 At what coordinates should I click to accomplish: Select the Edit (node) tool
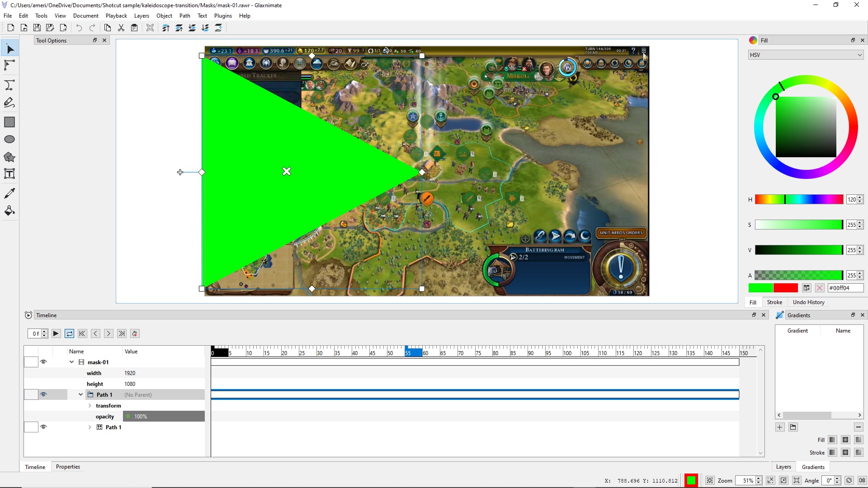pyautogui.click(x=9, y=66)
